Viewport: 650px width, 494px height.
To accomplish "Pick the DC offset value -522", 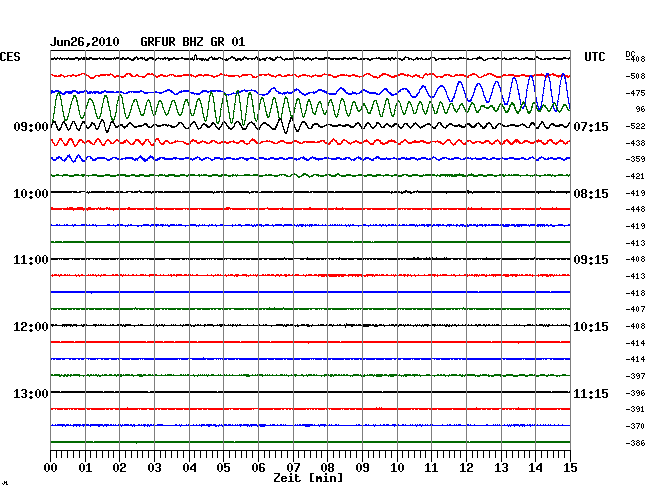I will coord(635,126).
